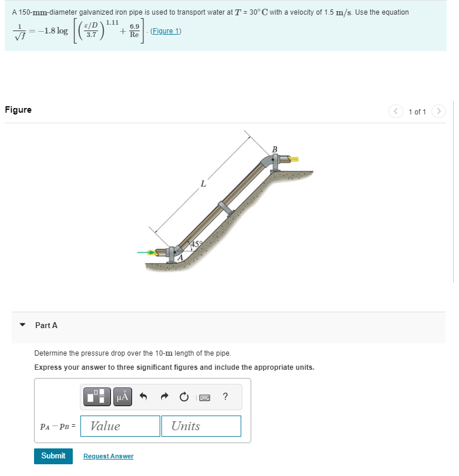Click the μÅ units symbol icon

point(122,397)
